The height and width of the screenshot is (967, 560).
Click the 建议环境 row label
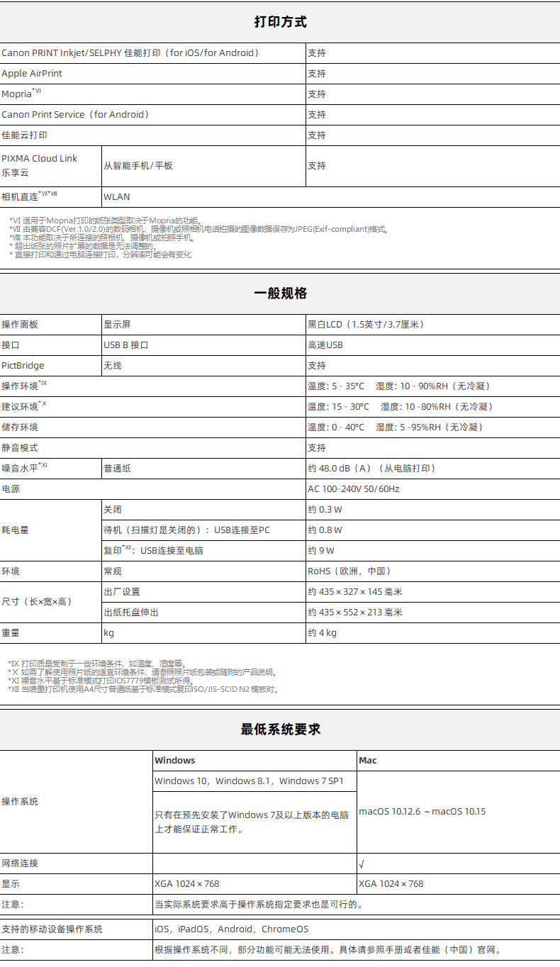point(24,406)
